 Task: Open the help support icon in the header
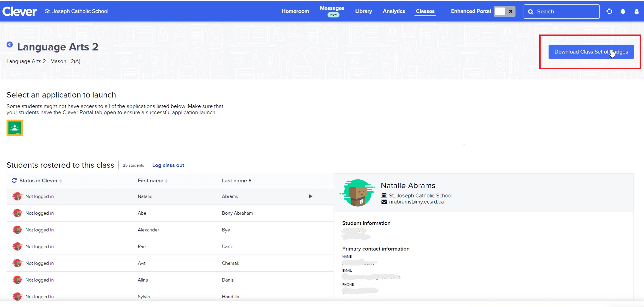(x=609, y=12)
